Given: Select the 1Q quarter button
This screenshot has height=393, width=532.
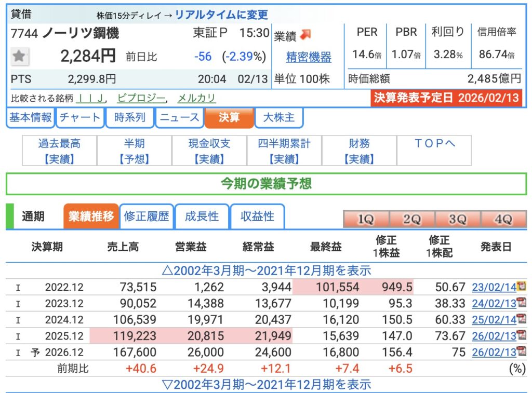Looking at the screenshot, I should point(365,219).
